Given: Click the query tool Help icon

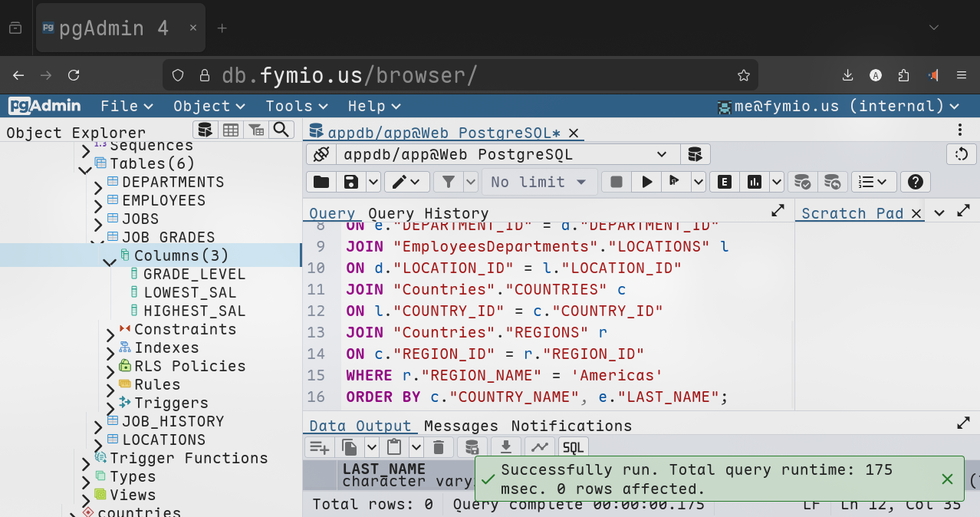Looking at the screenshot, I should pos(915,182).
